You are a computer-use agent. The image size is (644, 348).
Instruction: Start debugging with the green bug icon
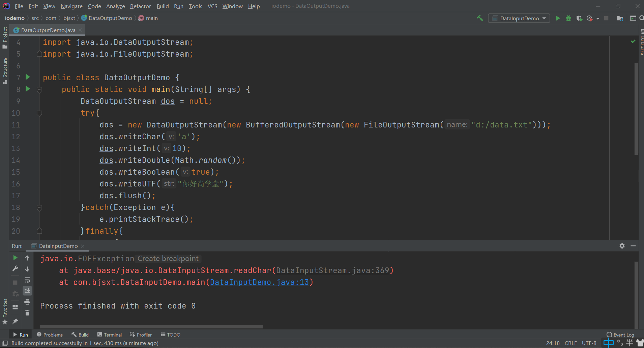568,18
